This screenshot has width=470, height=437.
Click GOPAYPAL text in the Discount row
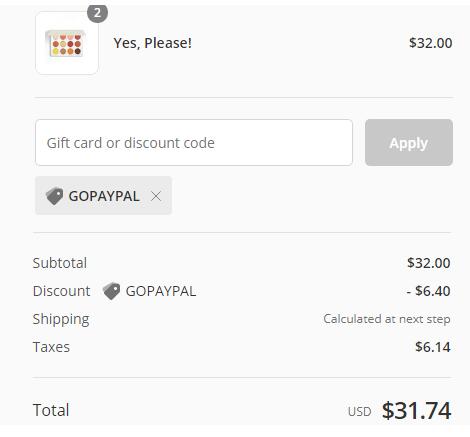click(x=161, y=291)
